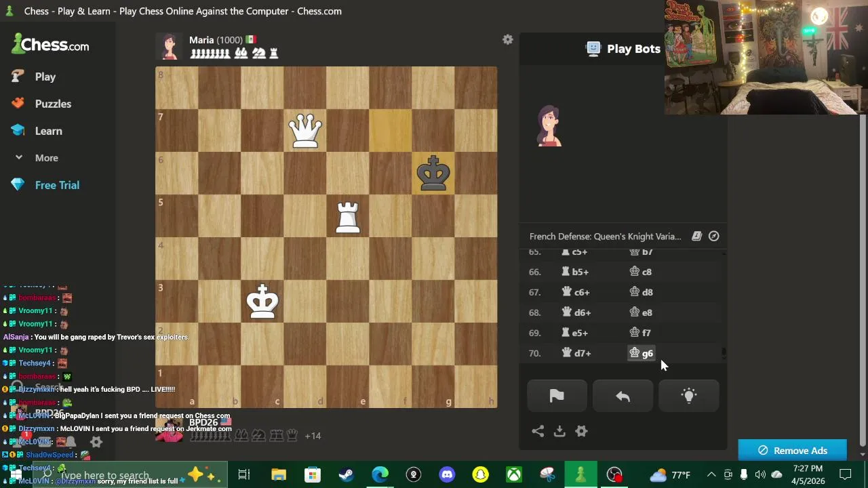Jump to move 67 Kd8
868x488 pixels.
point(641,292)
